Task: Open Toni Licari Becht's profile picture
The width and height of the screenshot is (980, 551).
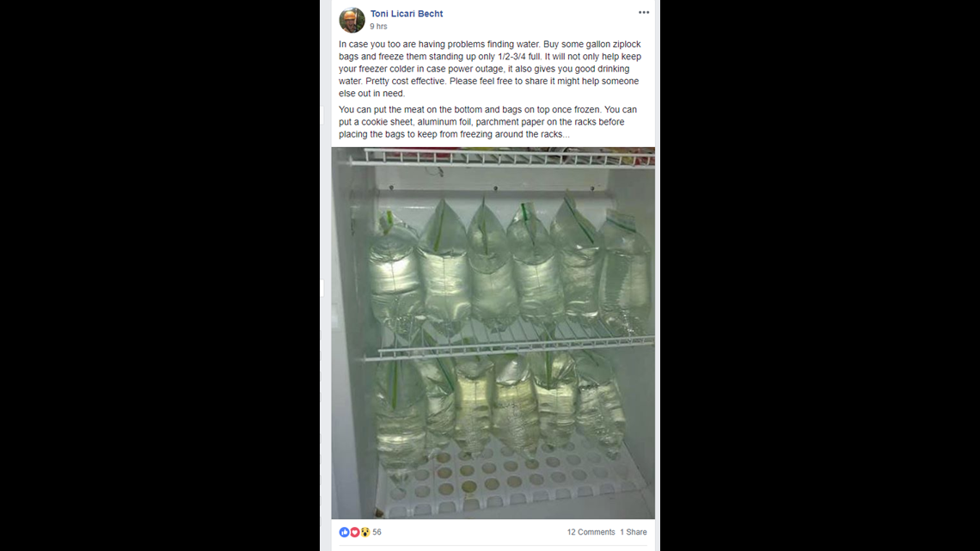Action: [352, 20]
